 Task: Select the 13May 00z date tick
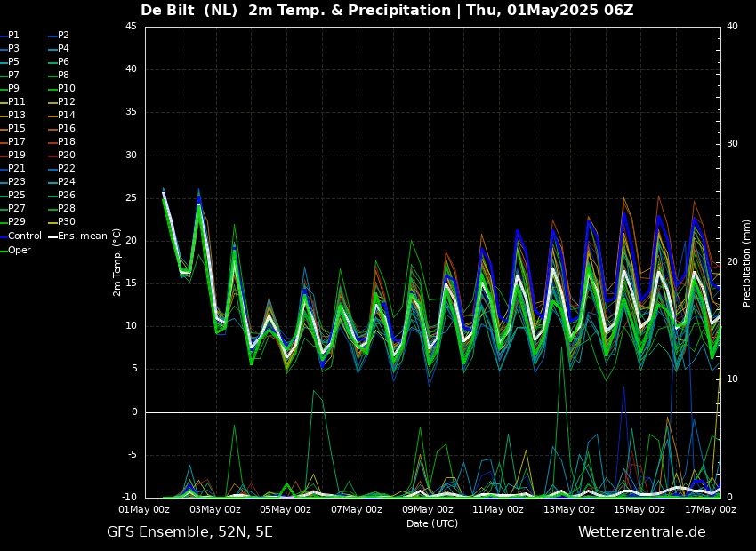click(x=569, y=510)
